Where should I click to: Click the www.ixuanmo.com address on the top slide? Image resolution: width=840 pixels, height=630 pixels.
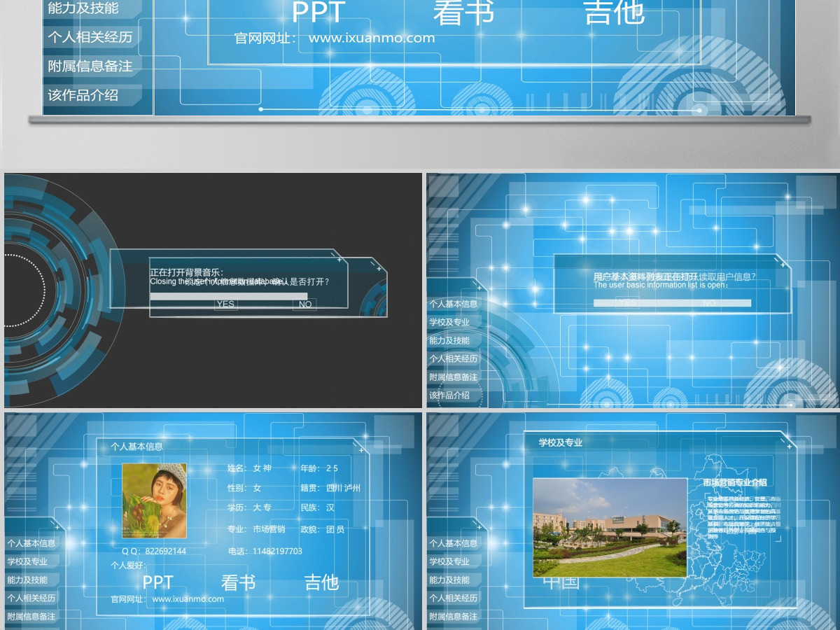pos(372,38)
